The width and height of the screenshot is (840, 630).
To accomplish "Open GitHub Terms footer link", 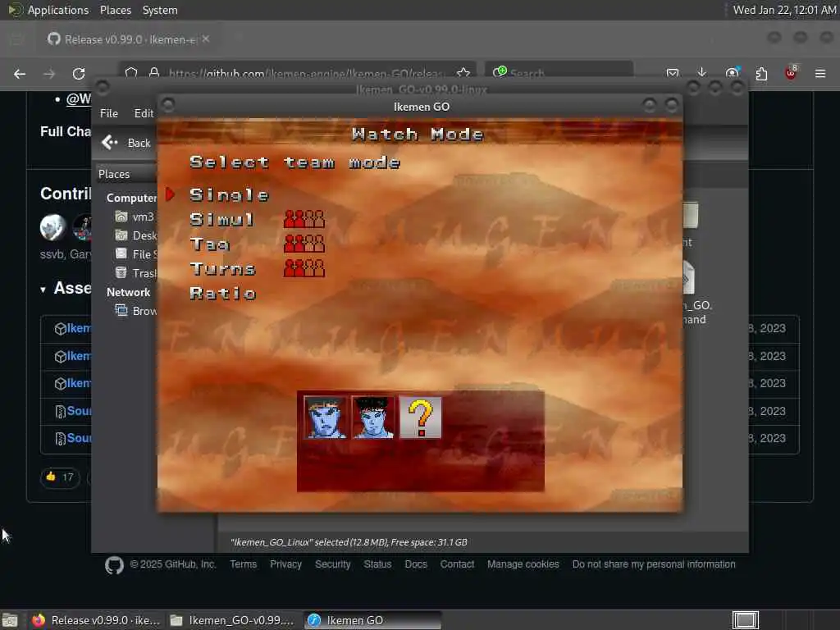I will [x=243, y=564].
